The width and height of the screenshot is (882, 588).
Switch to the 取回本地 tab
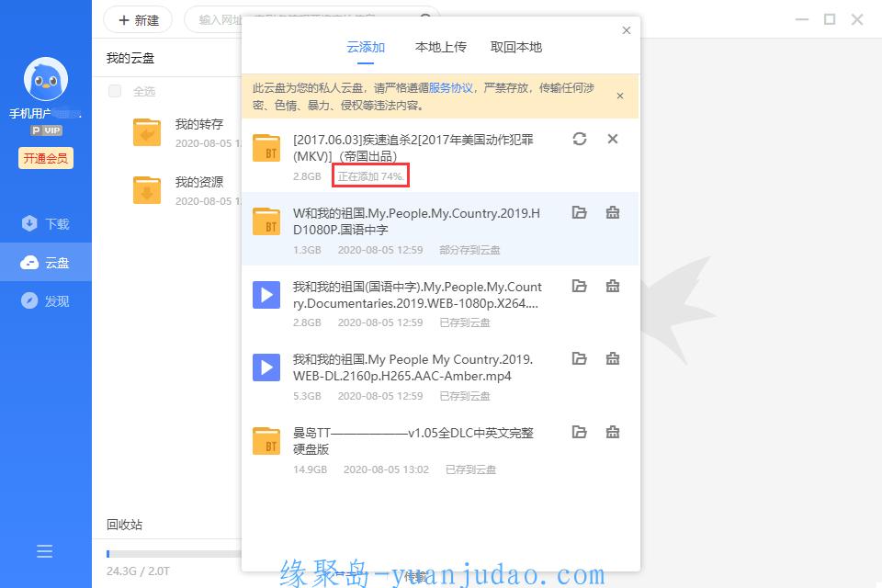(x=515, y=47)
